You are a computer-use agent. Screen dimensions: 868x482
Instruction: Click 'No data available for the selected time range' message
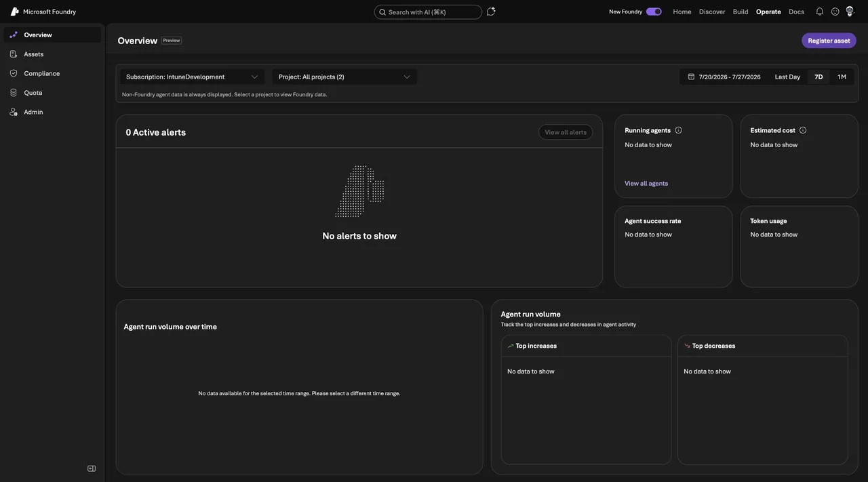[299, 393]
